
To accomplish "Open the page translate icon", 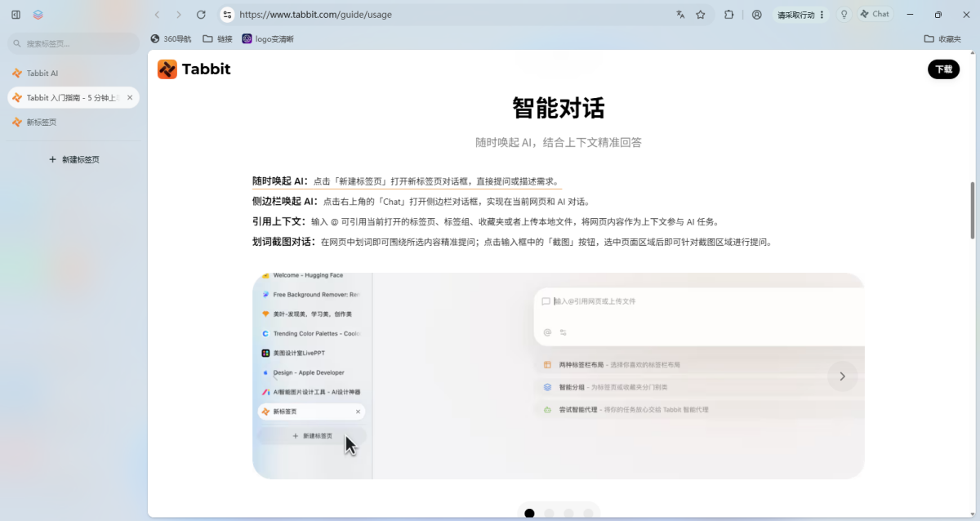I will (680, 15).
